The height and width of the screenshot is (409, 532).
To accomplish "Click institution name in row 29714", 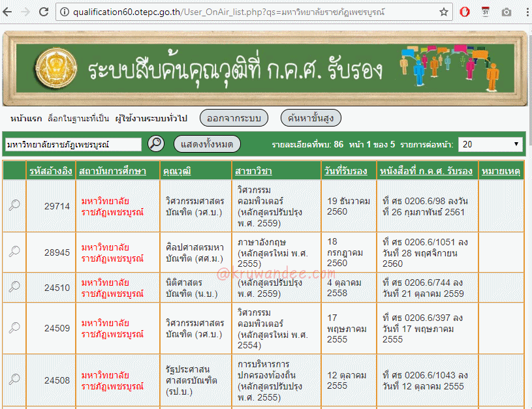I will click(113, 207).
